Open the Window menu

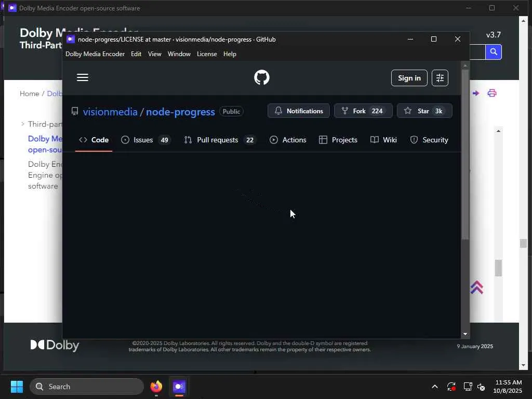(x=179, y=54)
